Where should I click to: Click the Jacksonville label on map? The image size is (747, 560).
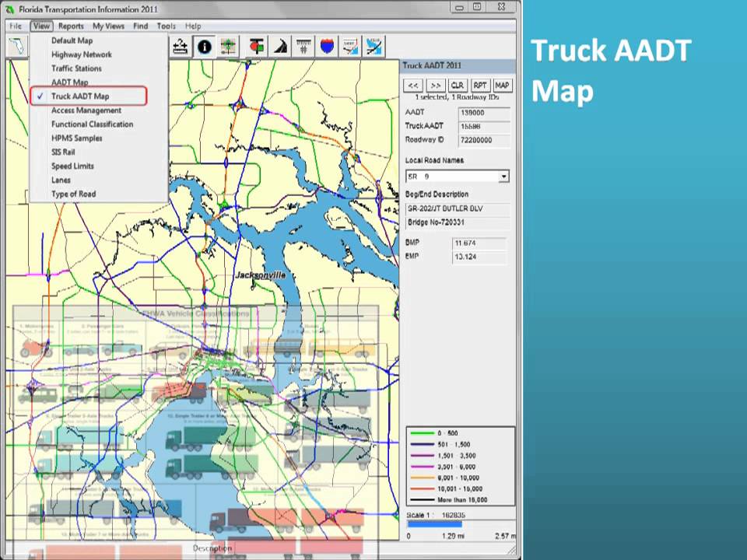click(261, 275)
